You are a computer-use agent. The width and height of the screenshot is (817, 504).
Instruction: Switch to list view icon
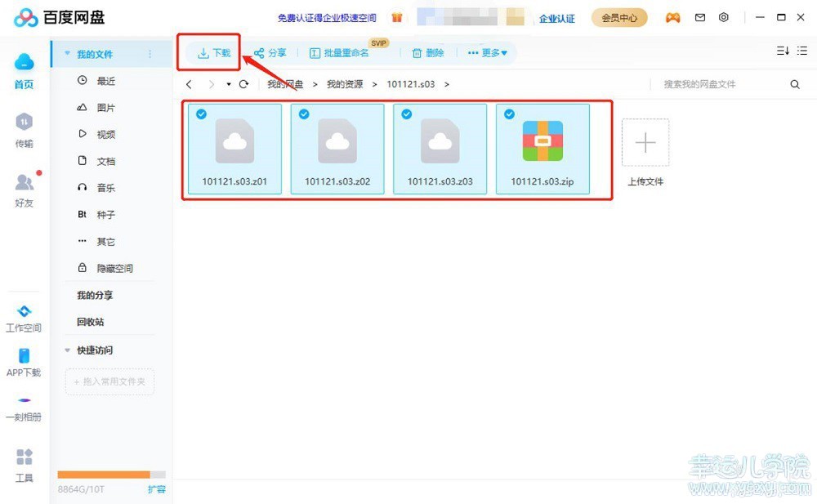(802, 51)
